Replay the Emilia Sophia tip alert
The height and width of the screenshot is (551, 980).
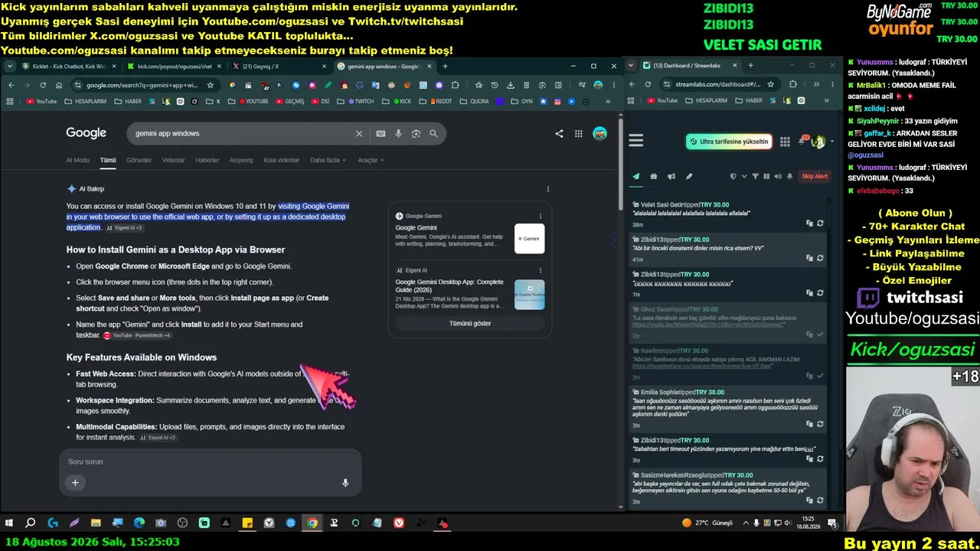(820, 425)
